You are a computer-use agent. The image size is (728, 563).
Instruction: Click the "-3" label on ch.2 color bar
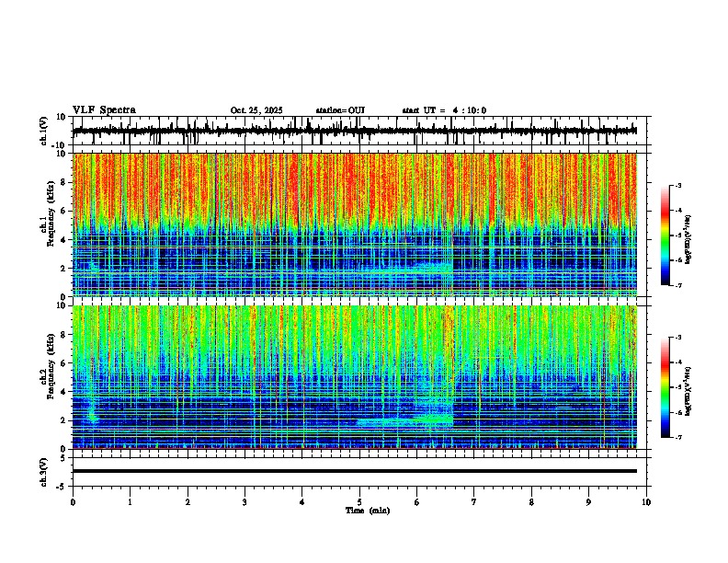tap(677, 338)
